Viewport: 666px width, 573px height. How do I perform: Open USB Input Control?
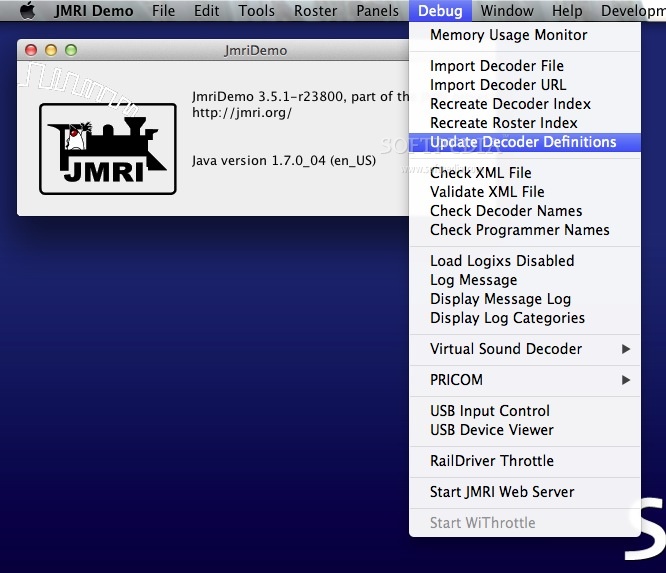[525, 411]
